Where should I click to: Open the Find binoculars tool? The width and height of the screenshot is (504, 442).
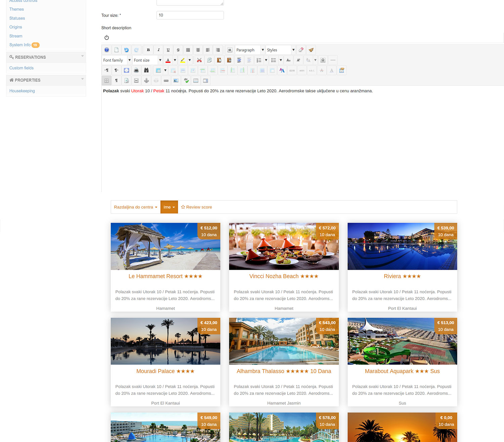point(146,70)
